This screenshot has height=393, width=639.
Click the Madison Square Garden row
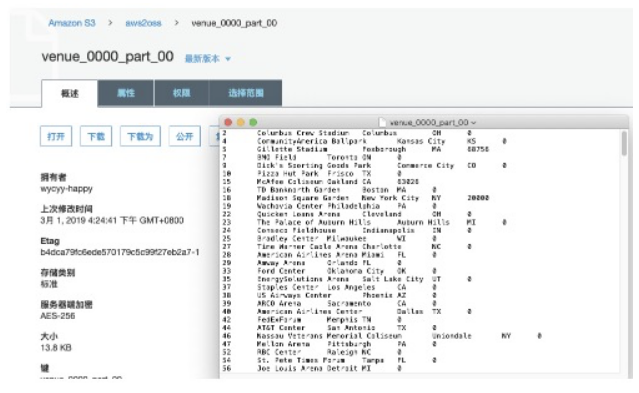tap(355, 198)
